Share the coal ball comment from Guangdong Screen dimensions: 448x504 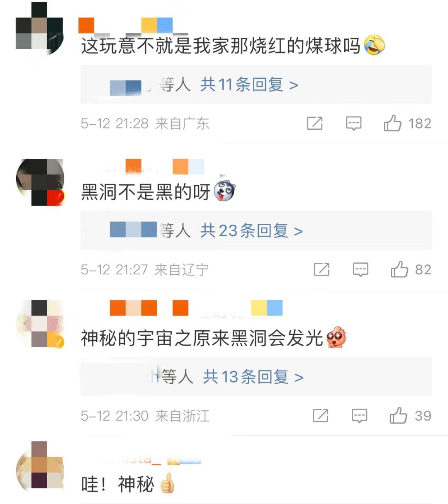click(x=315, y=123)
